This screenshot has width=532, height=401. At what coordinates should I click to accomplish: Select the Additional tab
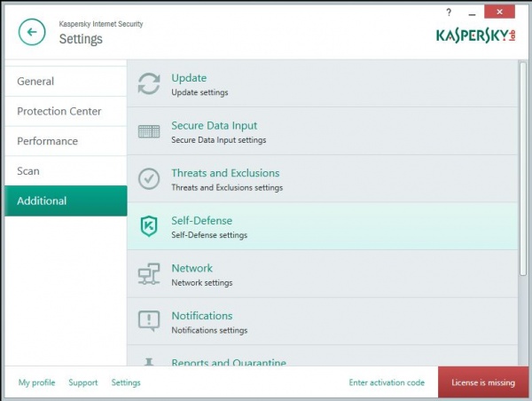coord(66,201)
